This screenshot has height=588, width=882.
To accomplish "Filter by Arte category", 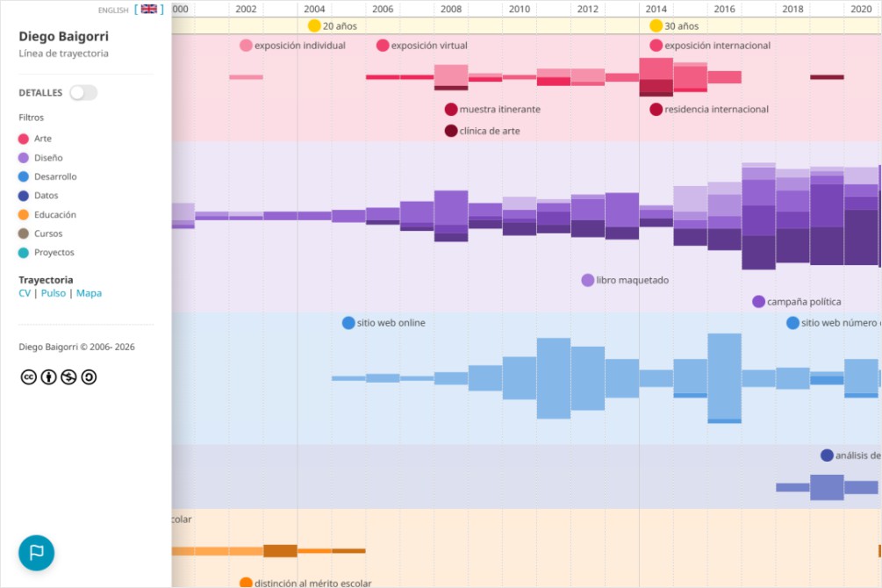I will click(35, 139).
